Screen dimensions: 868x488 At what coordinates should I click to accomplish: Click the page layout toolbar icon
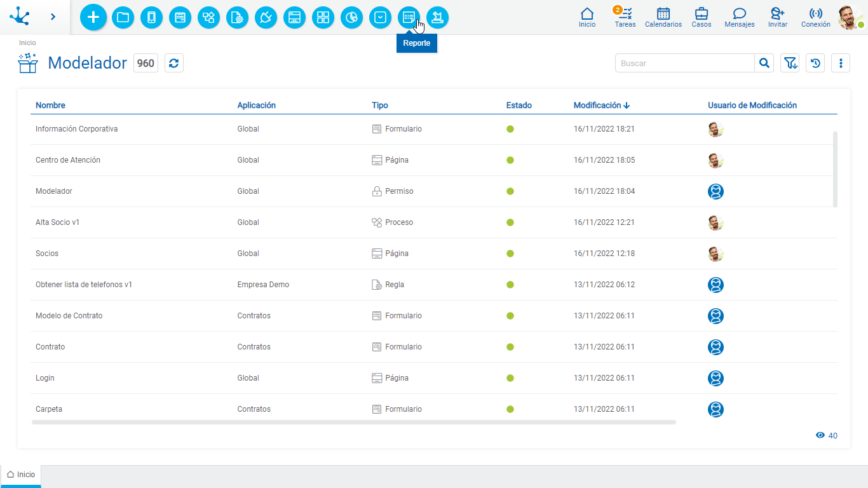tap(294, 17)
